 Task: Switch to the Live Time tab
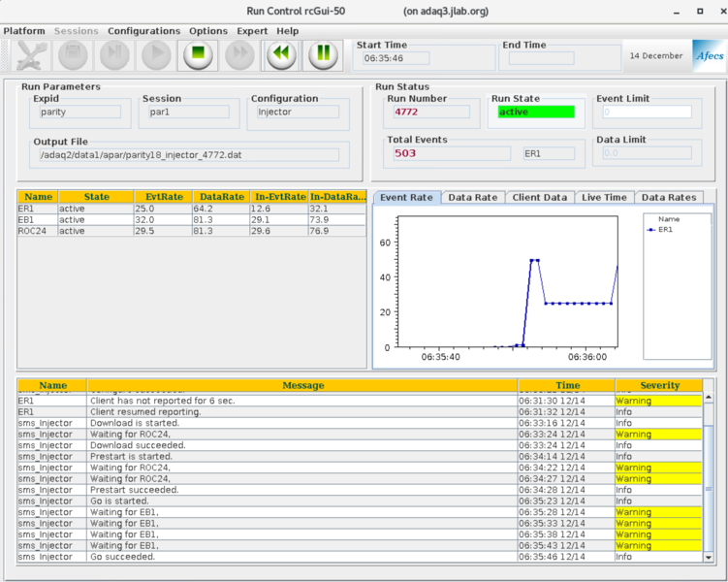click(604, 198)
